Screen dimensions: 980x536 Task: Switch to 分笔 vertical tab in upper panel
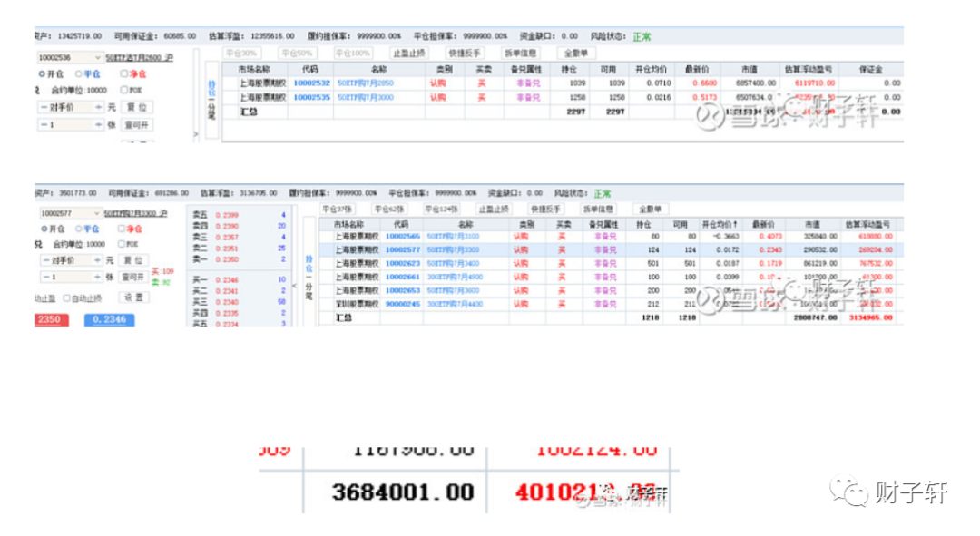pos(211,112)
